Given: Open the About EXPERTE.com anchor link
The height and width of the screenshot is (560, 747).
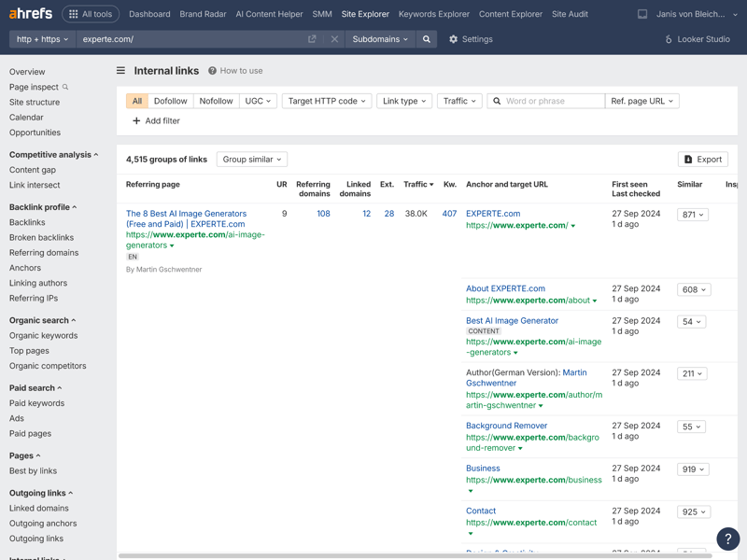Looking at the screenshot, I should pyautogui.click(x=505, y=288).
